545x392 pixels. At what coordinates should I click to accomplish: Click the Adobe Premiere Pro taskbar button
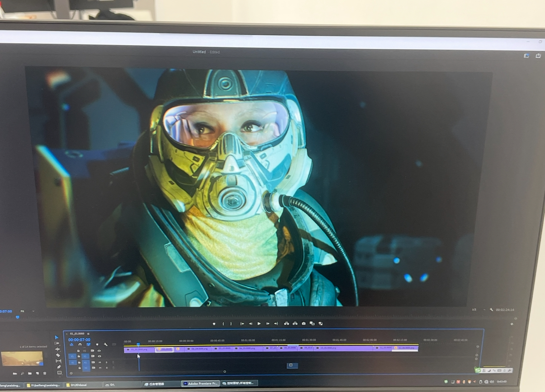pyautogui.click(x=200, y=383)
